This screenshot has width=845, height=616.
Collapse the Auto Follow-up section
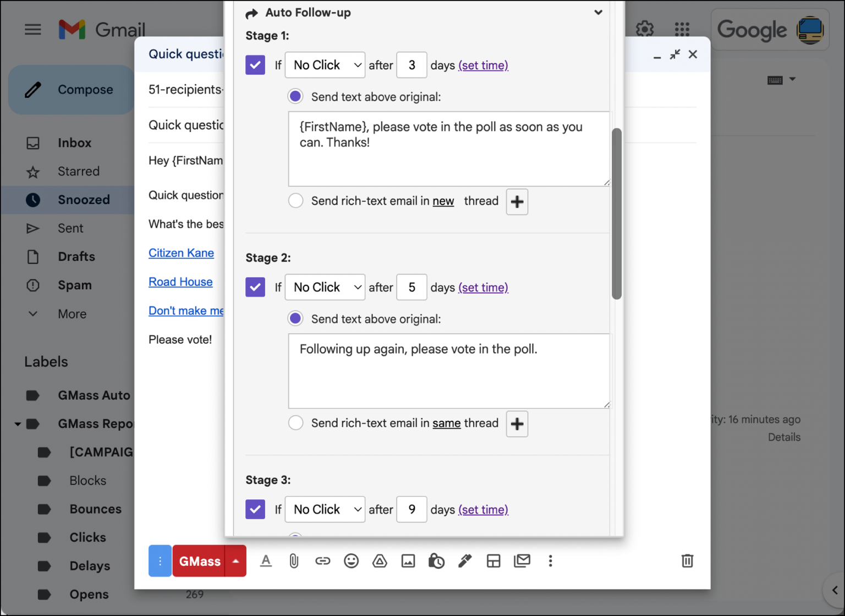599,12
